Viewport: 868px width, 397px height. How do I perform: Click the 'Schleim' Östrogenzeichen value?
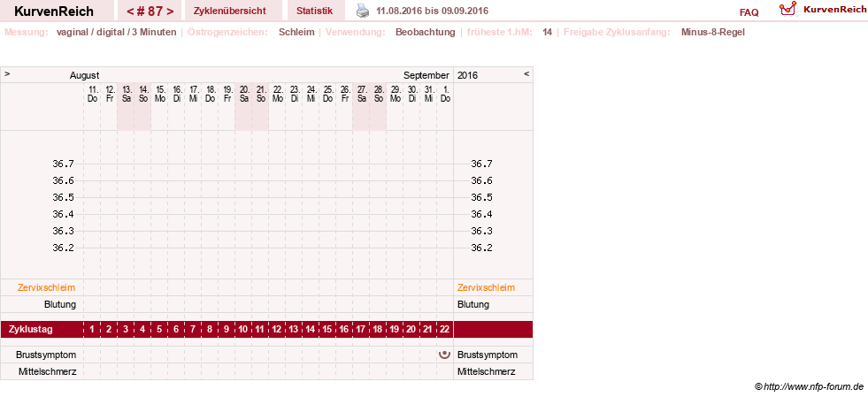click(x=296, y=32)
